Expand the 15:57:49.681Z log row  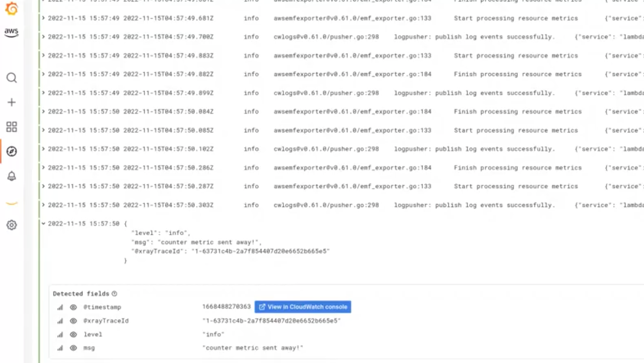click(x=43, y=18)
